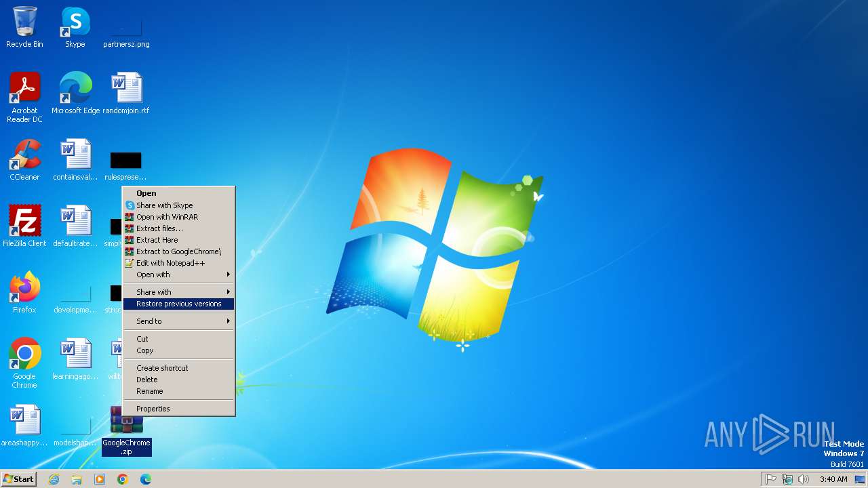
Task: Click the Start button
Action: pos(19,479)
